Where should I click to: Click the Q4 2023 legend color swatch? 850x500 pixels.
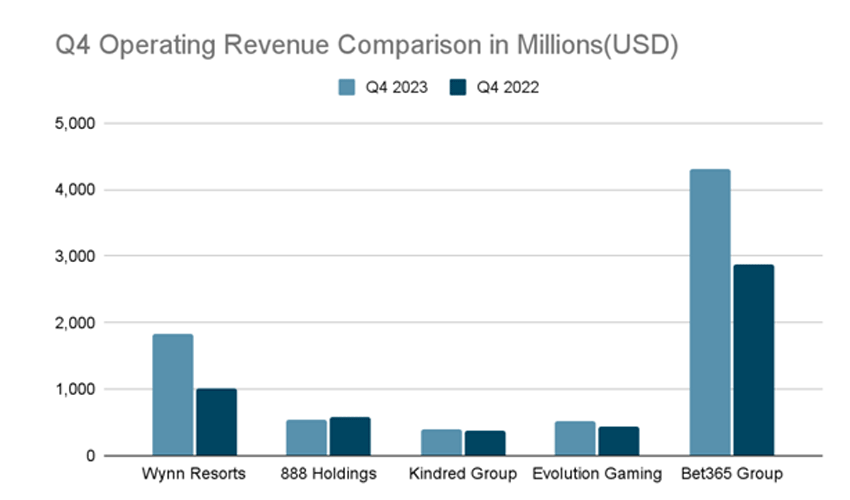coord(347,87)
